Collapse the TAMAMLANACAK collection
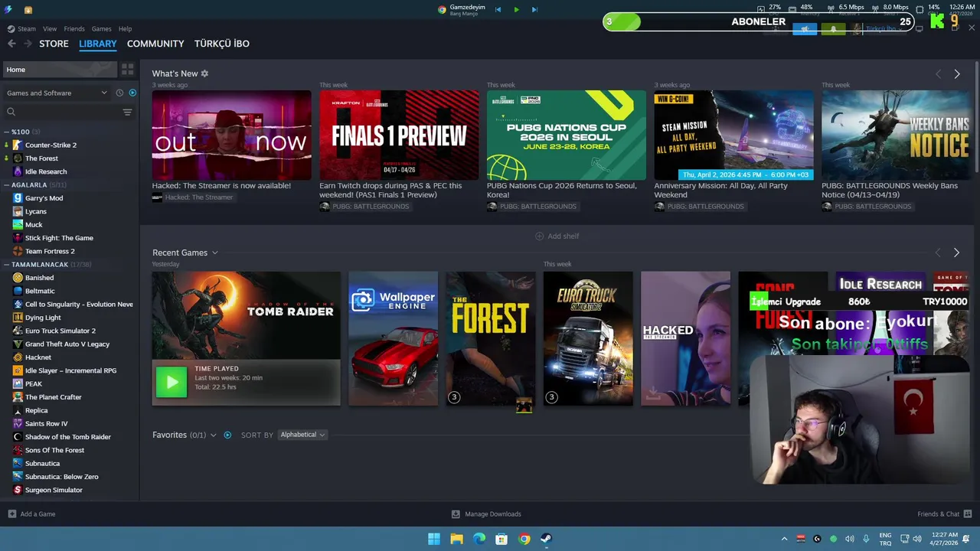 point(6,265)
